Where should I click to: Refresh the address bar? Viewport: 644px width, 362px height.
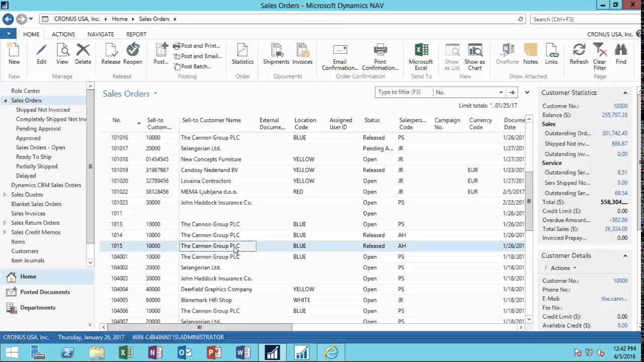click(521, 19)
